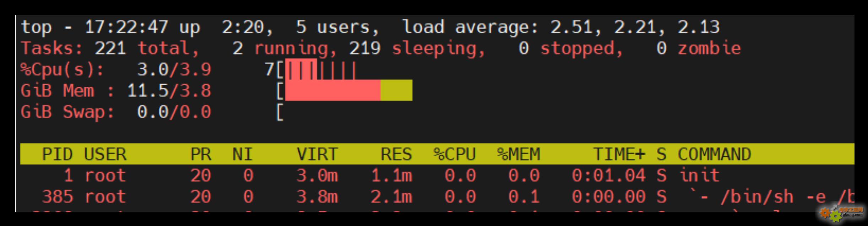Click the PID column header

pyautogui.click(x=57, y=155)
